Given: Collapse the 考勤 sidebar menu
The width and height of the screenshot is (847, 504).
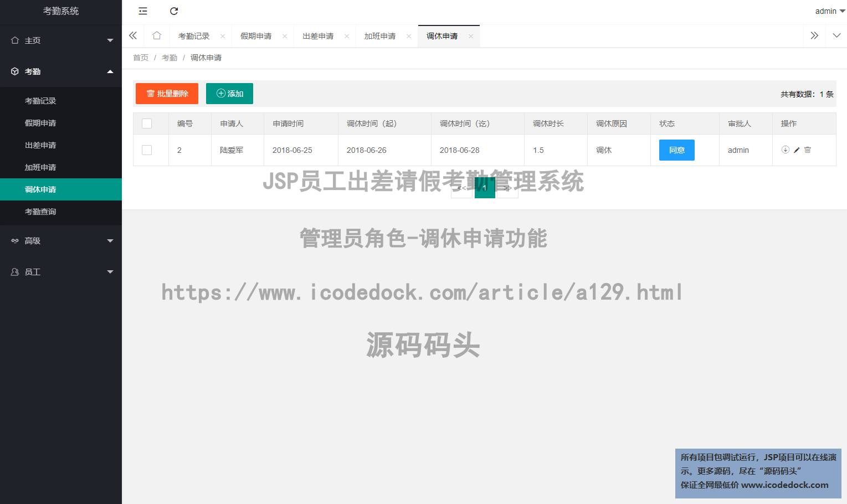Looking at the screenshot, I should tap(61, 71).
